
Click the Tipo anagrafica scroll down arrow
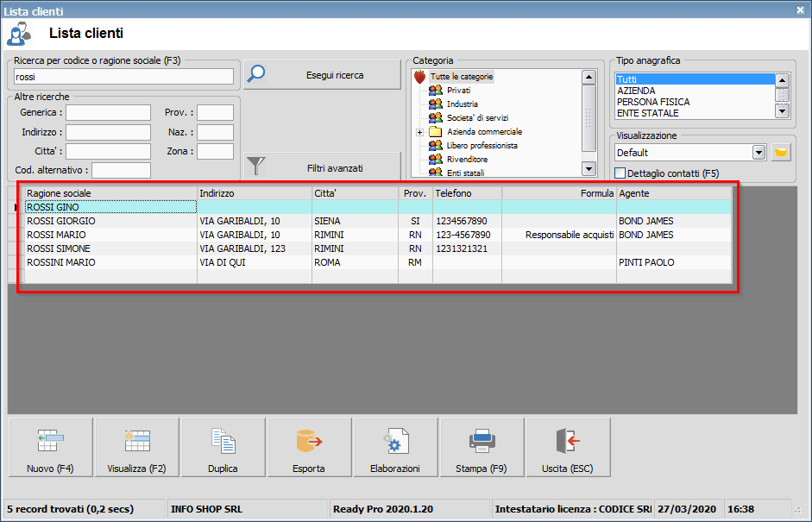tap(782, 110)
